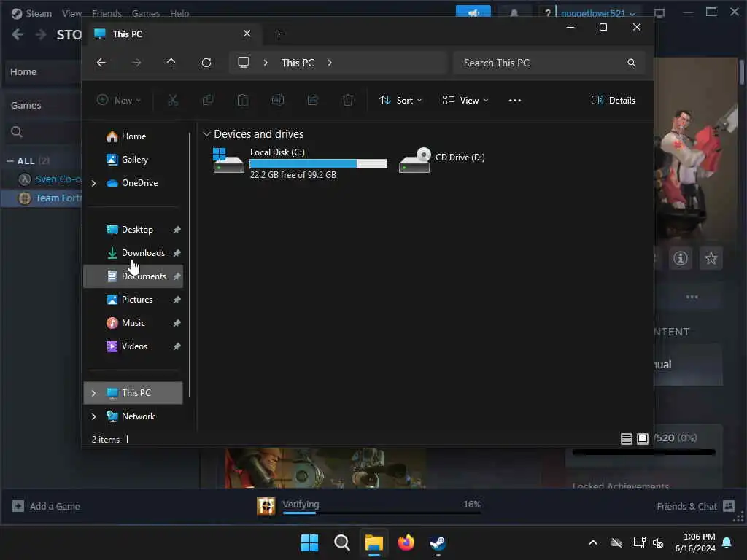Expand OneDrive in navigation pane
Viewport: 747px width, 560px height.
click(94, 183)
